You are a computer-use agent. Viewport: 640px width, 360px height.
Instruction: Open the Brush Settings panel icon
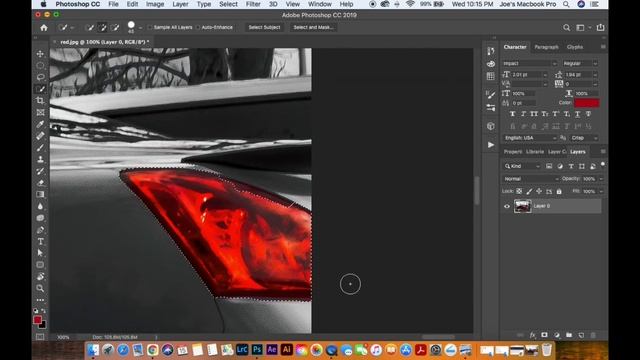click(491, 95)
